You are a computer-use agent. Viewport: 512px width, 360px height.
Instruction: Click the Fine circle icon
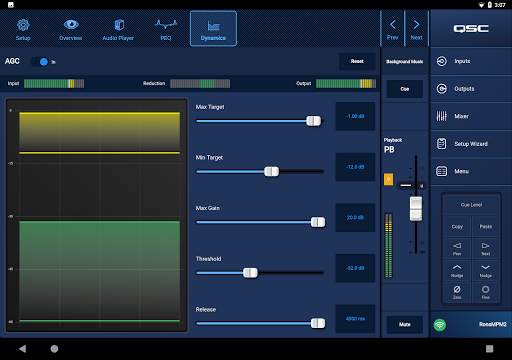(486, 289)
